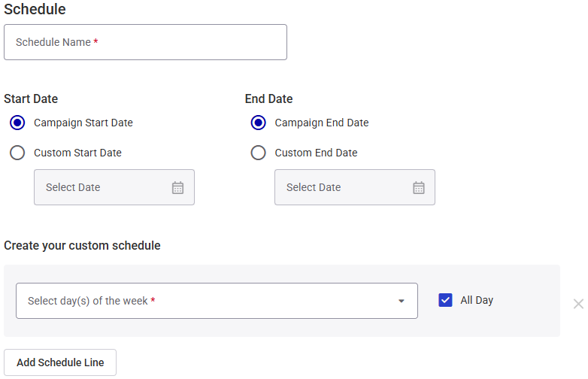Click the End Date Select Date field
588x379 pixels.
pos(355,187)
